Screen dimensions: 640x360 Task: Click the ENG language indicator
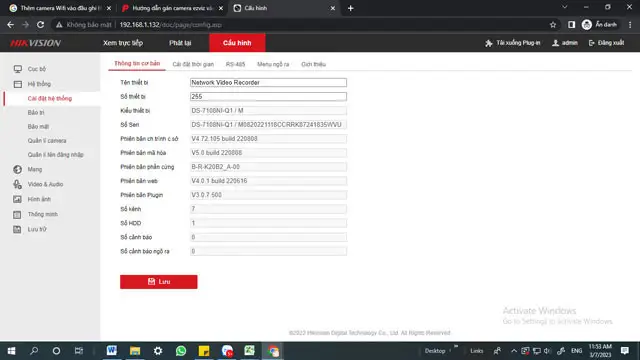coord(576,351)
